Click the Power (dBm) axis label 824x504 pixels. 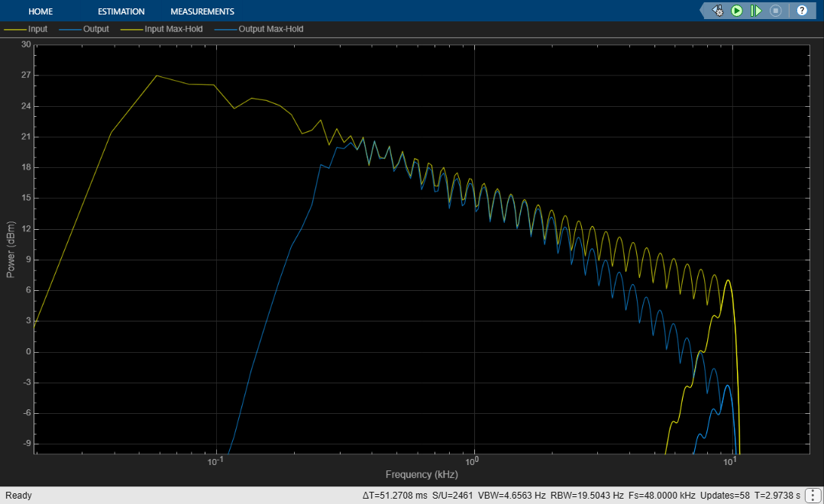tap(11, 249)
